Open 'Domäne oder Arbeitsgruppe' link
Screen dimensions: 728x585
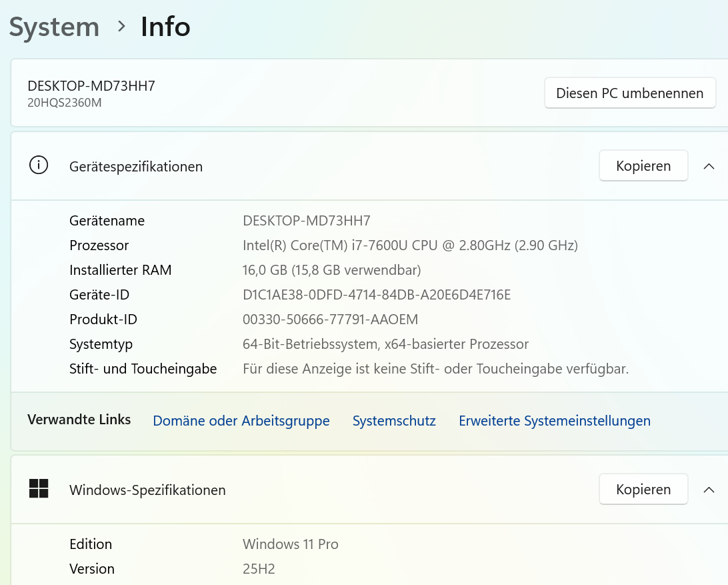click(x=241, y=420)
